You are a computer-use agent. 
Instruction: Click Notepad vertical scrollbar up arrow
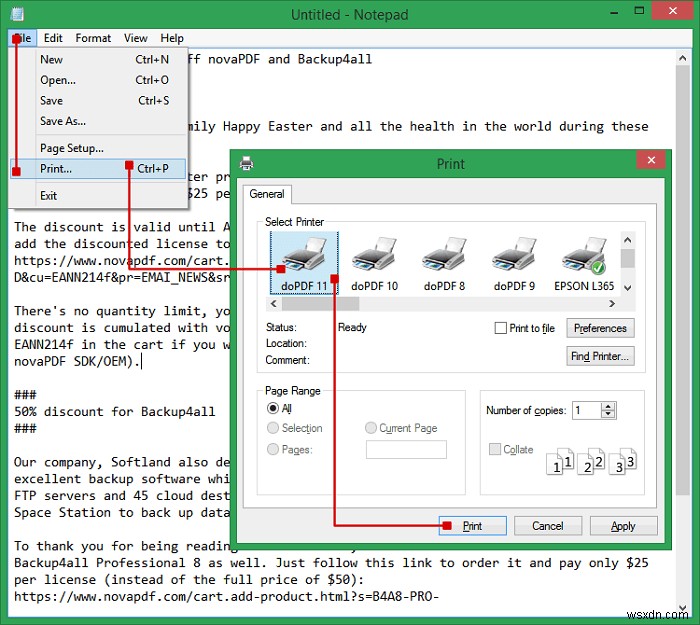pyautogui.click(x=682, y=58)
